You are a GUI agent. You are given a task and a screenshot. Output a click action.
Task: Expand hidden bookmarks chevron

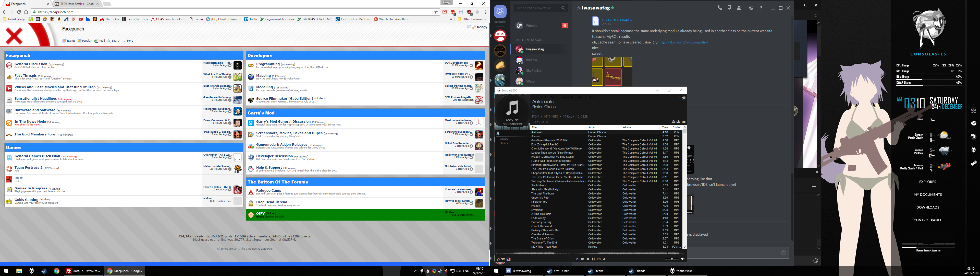(x=451, y=19)
